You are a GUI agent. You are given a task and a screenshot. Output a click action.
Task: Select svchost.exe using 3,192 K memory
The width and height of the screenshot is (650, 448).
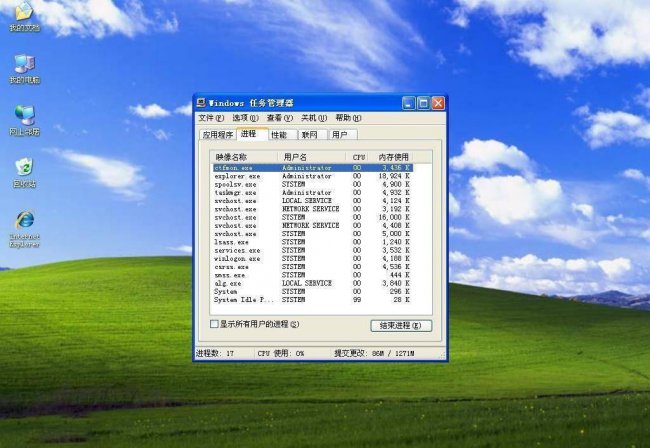313,209
